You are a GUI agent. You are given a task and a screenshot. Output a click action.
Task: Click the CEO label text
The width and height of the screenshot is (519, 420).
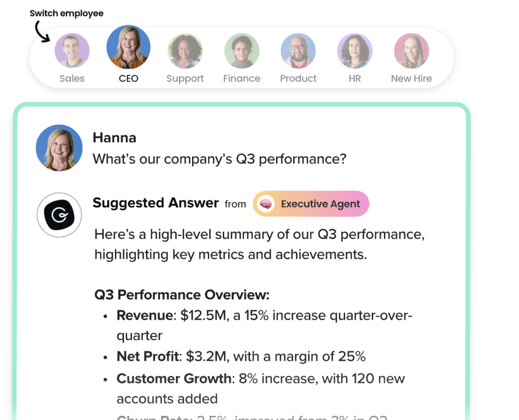pyautogui.click(x=128, y=78)
